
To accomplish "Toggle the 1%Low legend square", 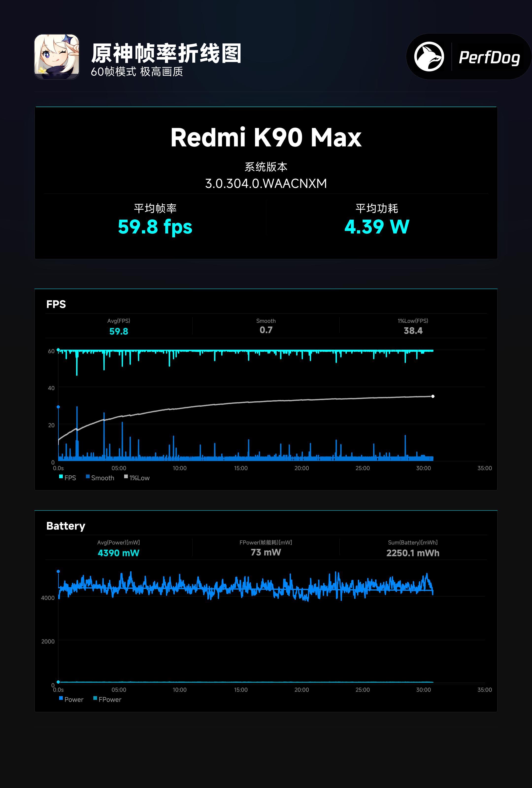I will click(126, 477).
